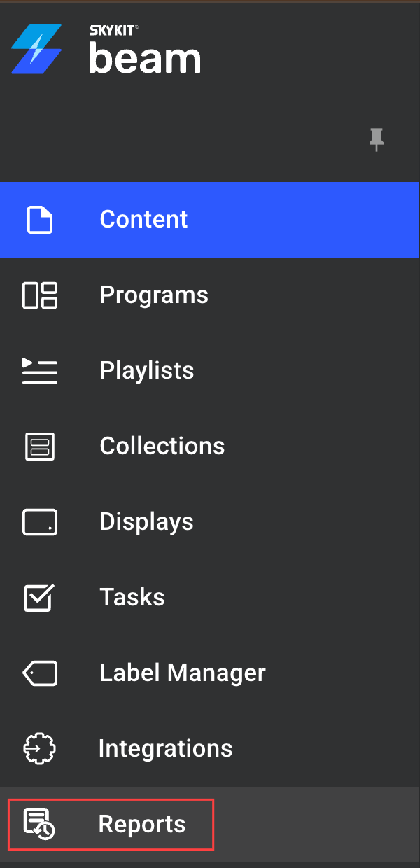The image size is (420, 868).
Task: Click the Tasks checkmark icon
Action: pos(39,597)
